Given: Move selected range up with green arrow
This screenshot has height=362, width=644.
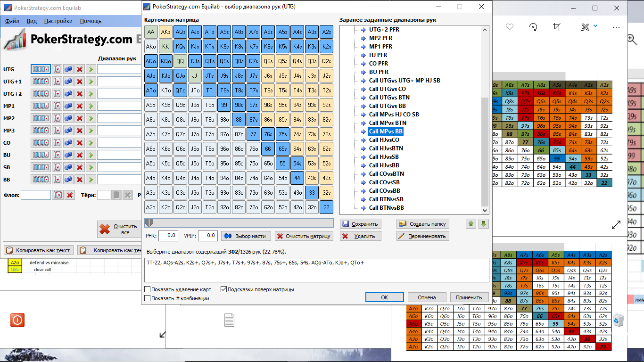Looking at the screenshot, I should (x=471, y=223).
